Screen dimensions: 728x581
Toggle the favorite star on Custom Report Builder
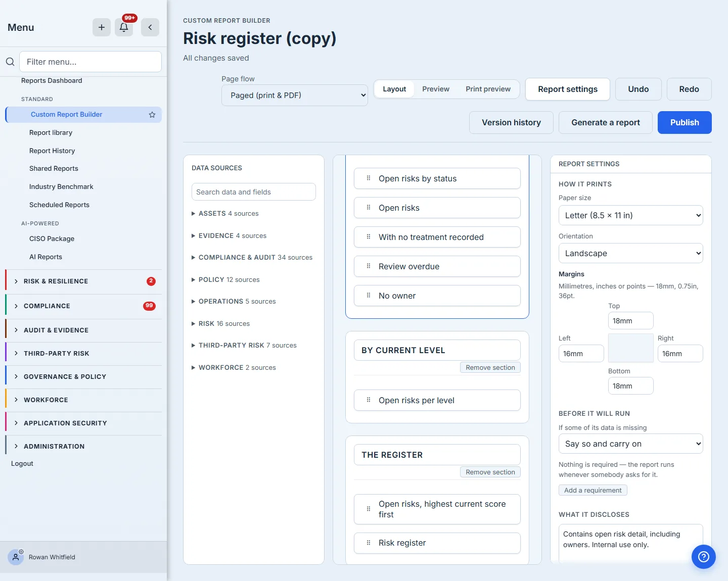(x=152, y=115)
